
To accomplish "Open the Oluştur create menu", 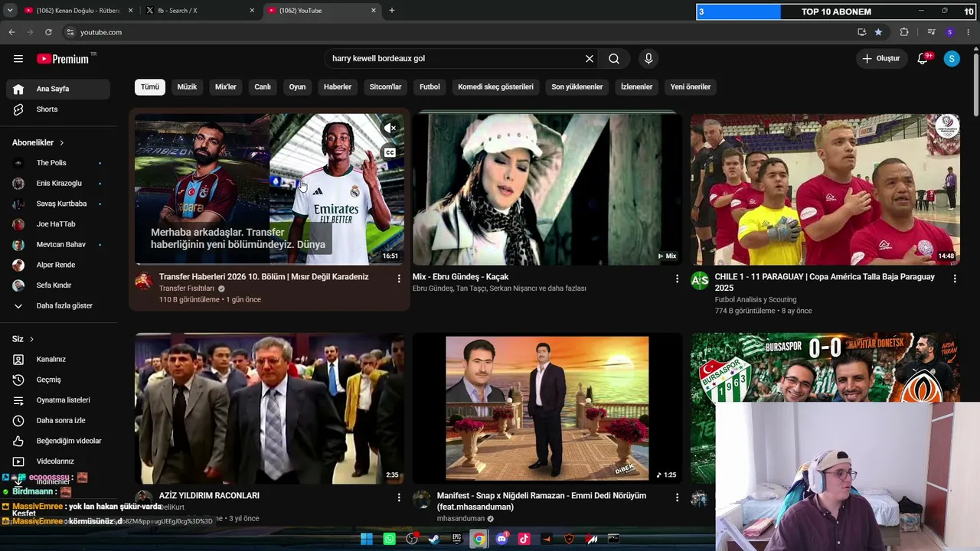I will [x=881, y=59].
